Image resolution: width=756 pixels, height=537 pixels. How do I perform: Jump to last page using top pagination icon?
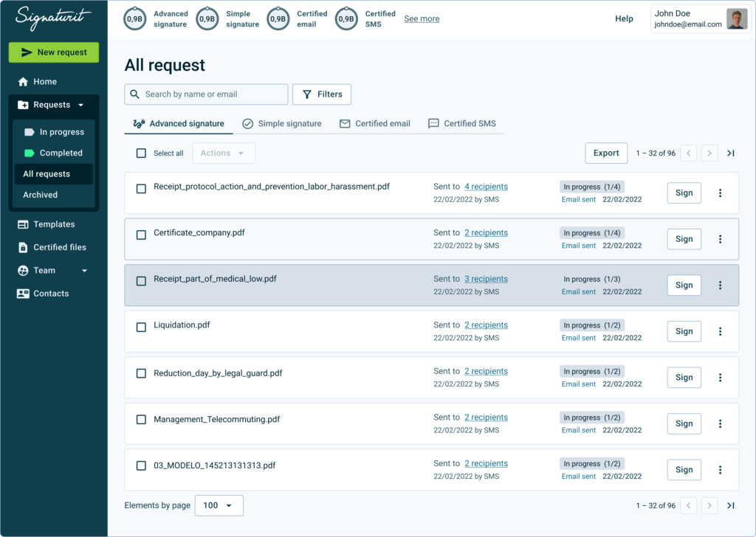tap(730, 153)
